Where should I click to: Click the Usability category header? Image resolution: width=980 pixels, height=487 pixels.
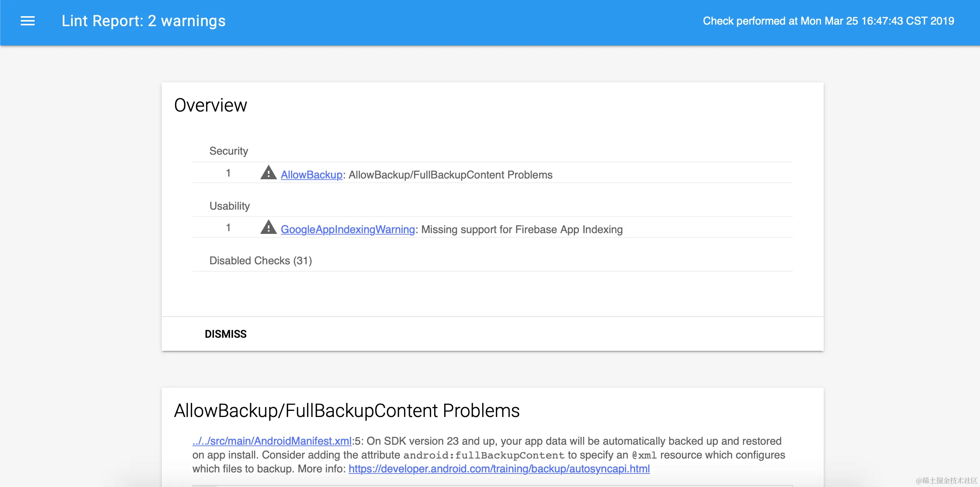[x=229, y=206]
